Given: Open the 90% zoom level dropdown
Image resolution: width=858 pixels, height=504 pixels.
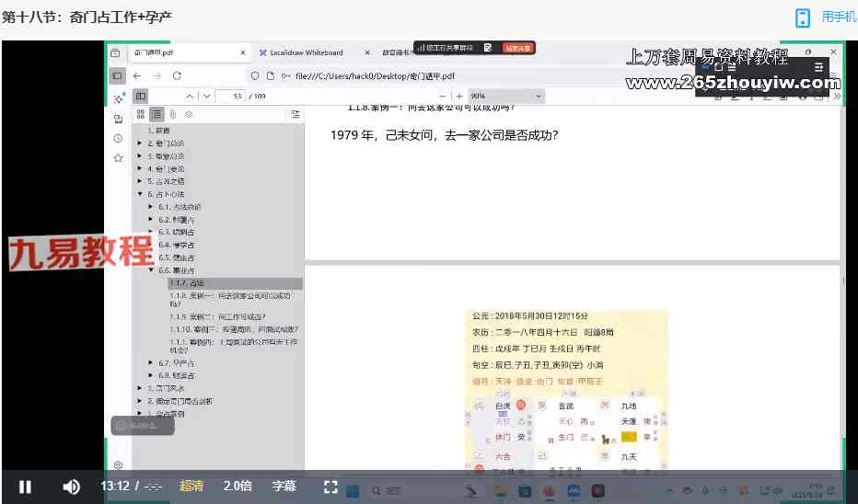Looking at the screenshot, I should click(x=506, y=97).
